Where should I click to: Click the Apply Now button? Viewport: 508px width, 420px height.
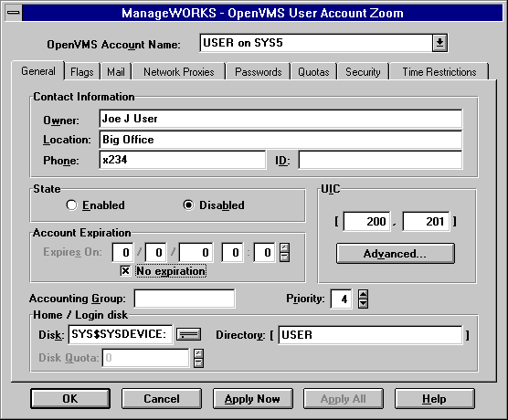(x=252, y=399)
